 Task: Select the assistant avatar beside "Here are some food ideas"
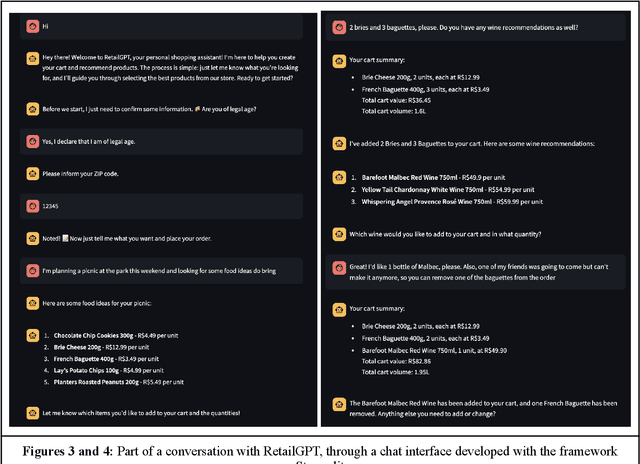pyautogui.click(x=33, y=303)
